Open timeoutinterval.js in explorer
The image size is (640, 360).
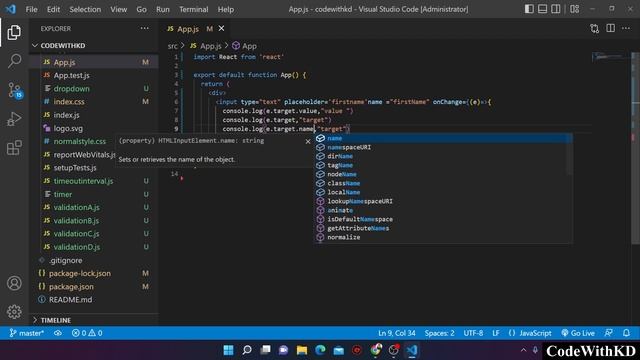tap(83, 181)
